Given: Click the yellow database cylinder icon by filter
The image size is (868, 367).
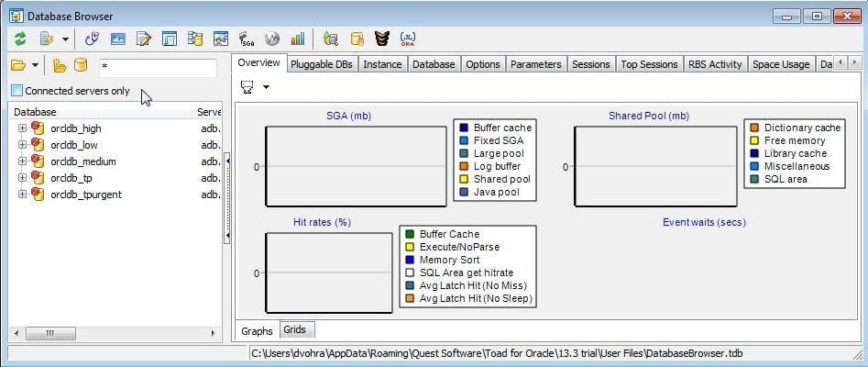Looking at the screenshot, I should coord(81,65).
